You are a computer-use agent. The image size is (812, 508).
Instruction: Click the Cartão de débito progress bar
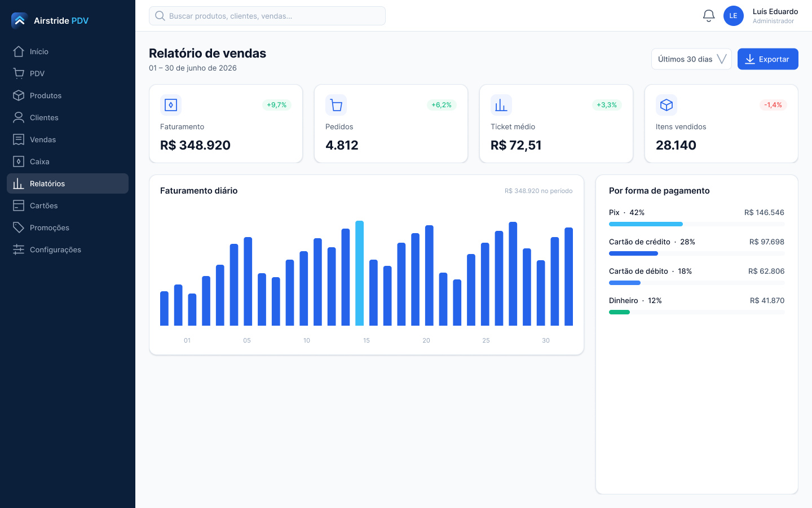coord(697,283)
